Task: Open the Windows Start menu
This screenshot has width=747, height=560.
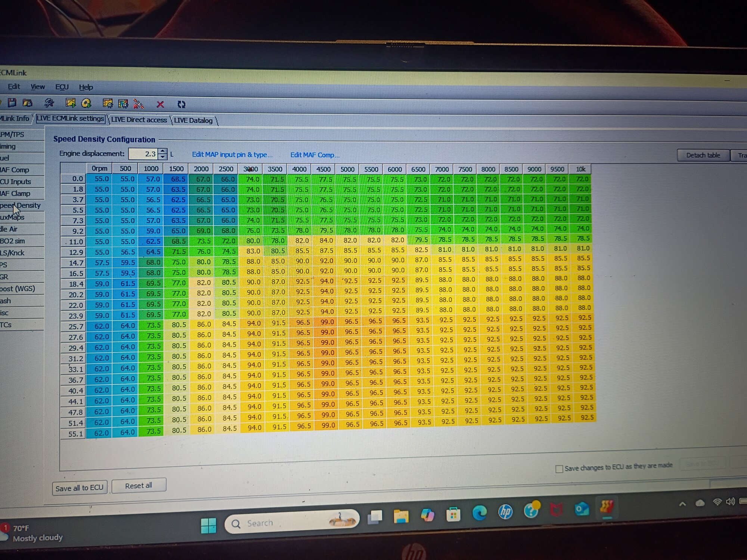Action: [x=208, y=525]
